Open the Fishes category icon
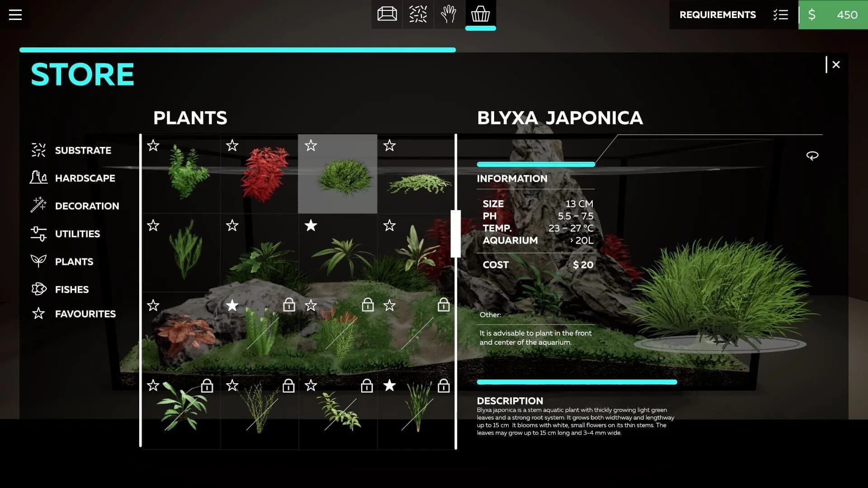Screen dimensions: 868x488 38,289
